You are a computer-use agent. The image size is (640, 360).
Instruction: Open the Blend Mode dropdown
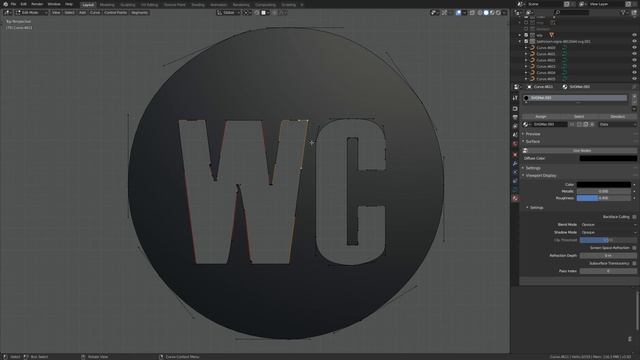point(608,224)
